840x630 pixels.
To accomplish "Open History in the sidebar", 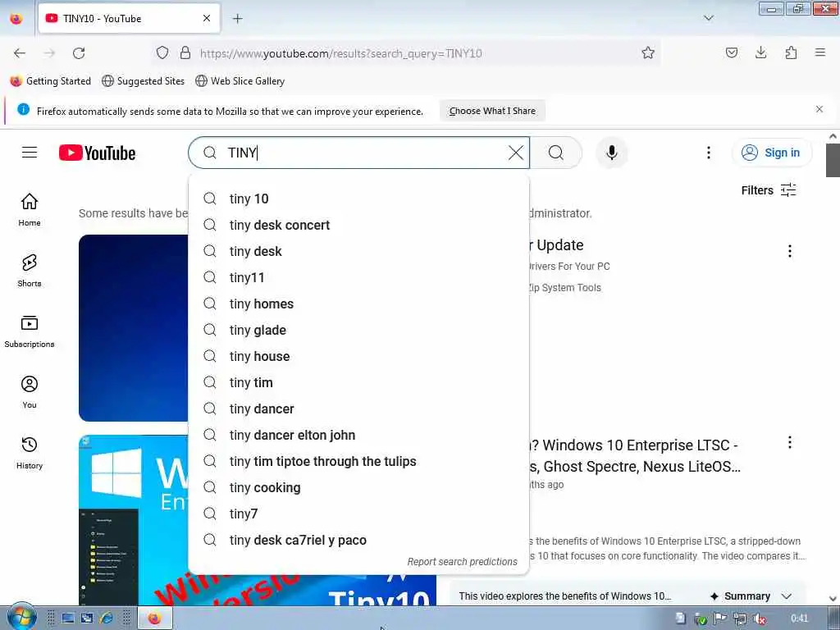I will coord(30,453).
